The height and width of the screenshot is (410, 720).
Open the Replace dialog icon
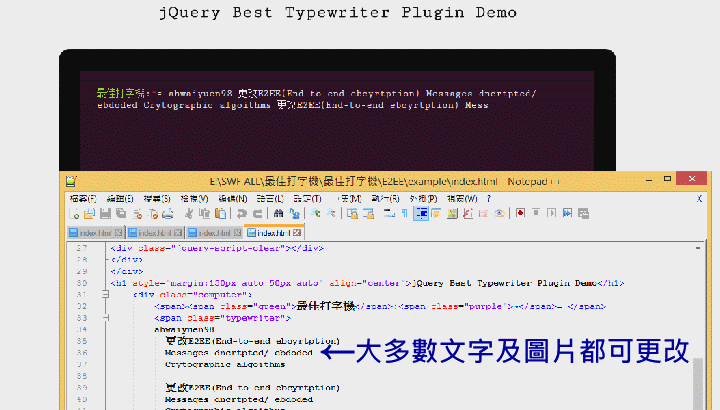point(294,213)
